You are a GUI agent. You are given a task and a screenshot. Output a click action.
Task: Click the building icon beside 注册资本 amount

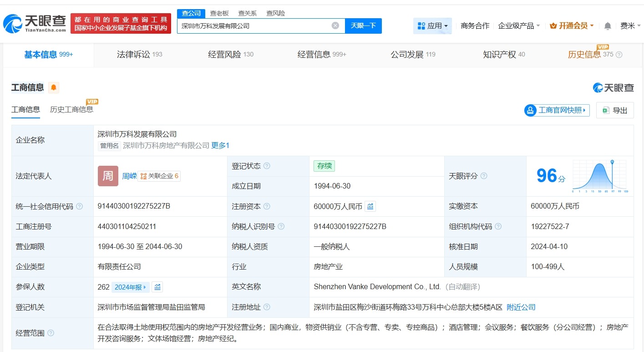370,206
